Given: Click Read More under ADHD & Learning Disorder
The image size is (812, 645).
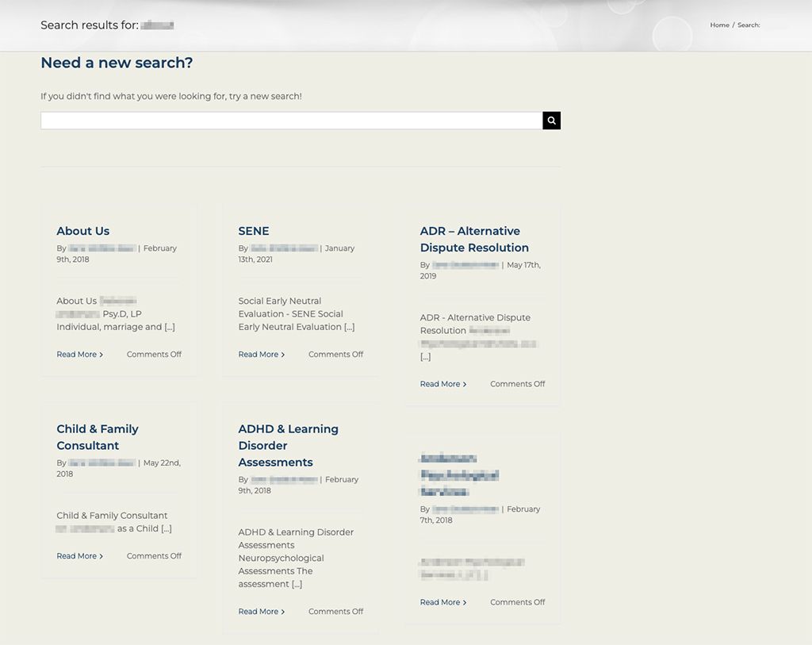Looking at the screenshot, I should pyautogui.click(x=260, y=612).
